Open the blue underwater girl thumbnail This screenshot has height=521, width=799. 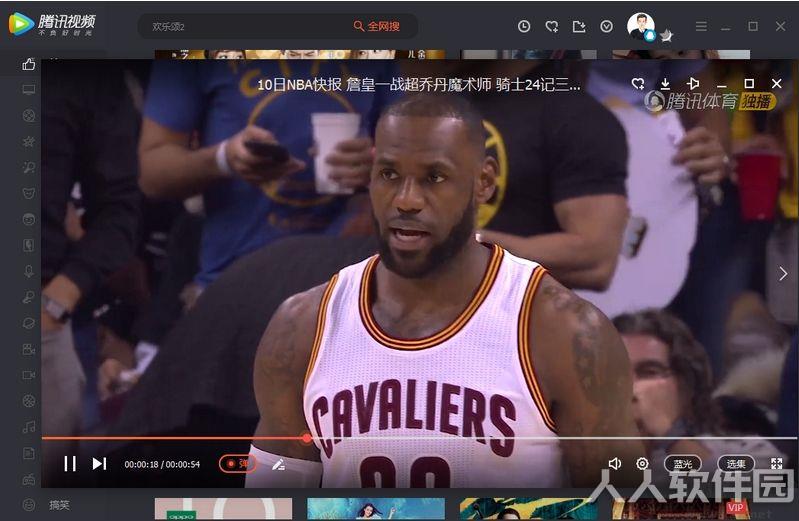[x=376, y=509]
